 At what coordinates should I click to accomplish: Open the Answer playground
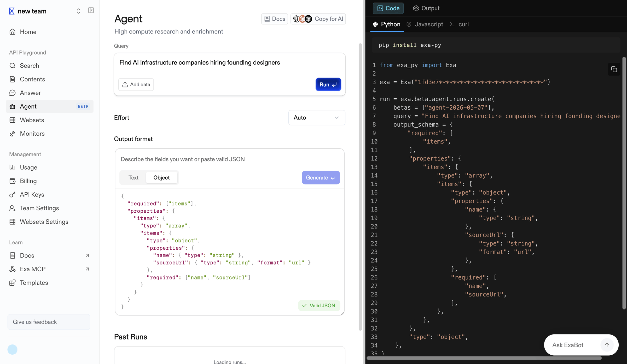click(x=49, y=93)
